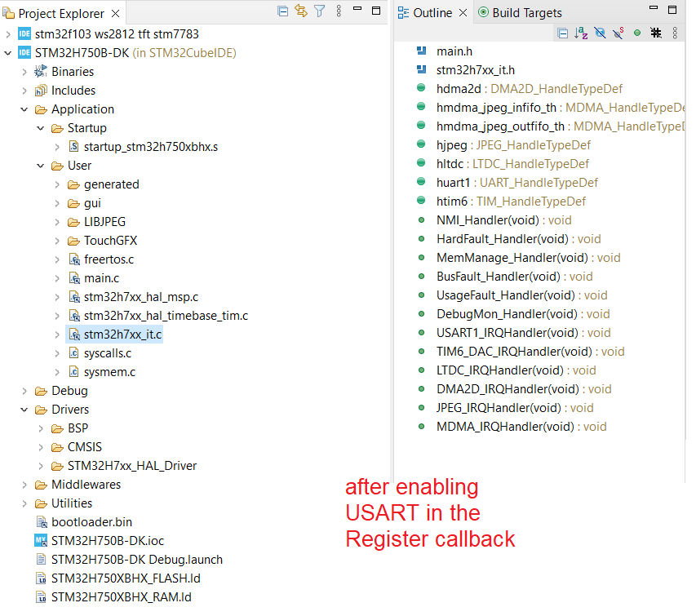Viewport: 696px width, 616px height.
Task: Toggle group includes hash icon in Outline
Action: click(x=655, y=33)
